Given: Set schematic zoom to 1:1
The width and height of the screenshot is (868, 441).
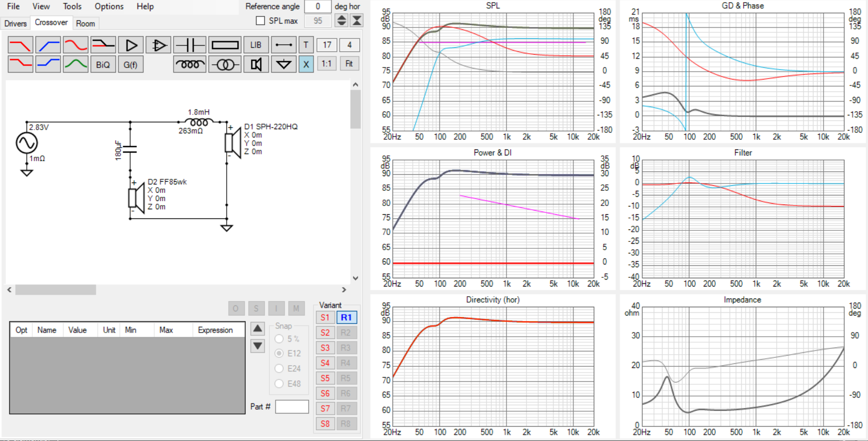Looking at the screenshot, I should [327, 64].
